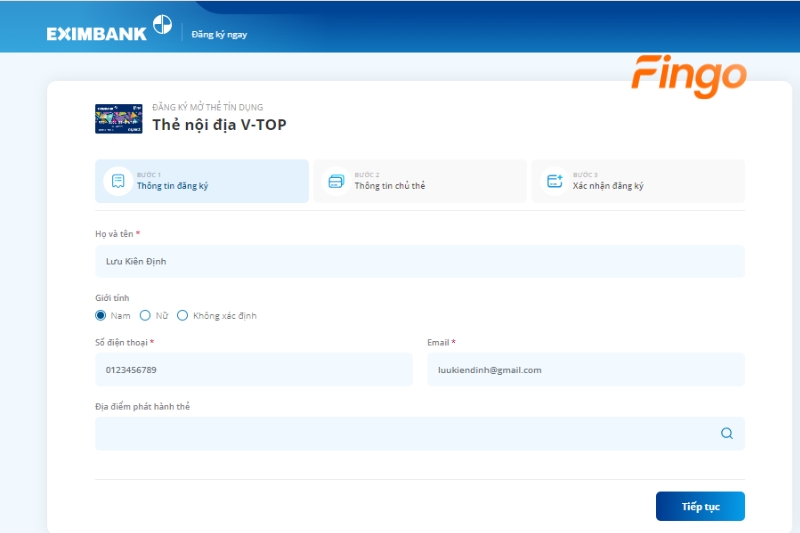Click the search icon in card location field
Image resolution: width=800 pixels, height=533 pixels.
pyautogui.click(x=727, y=434)
